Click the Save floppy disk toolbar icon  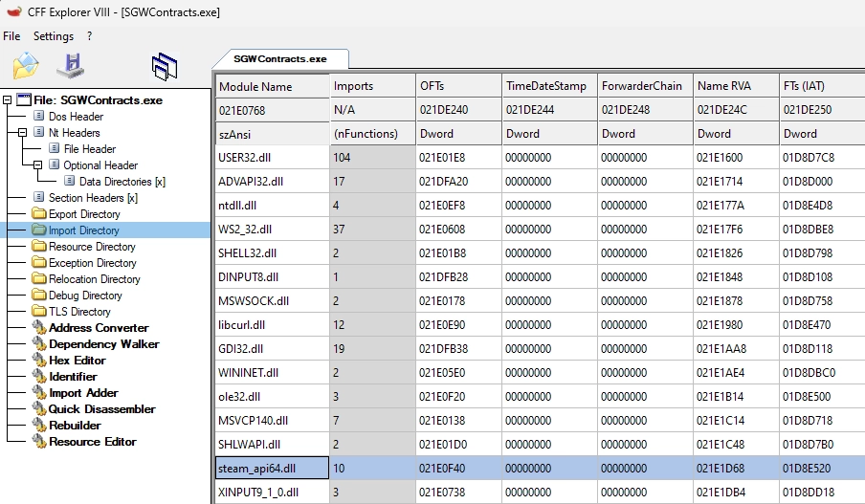click(71, 66)
